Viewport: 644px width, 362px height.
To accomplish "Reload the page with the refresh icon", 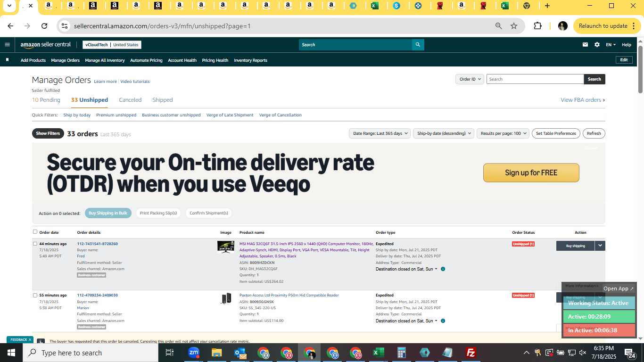I will [44, 26].
